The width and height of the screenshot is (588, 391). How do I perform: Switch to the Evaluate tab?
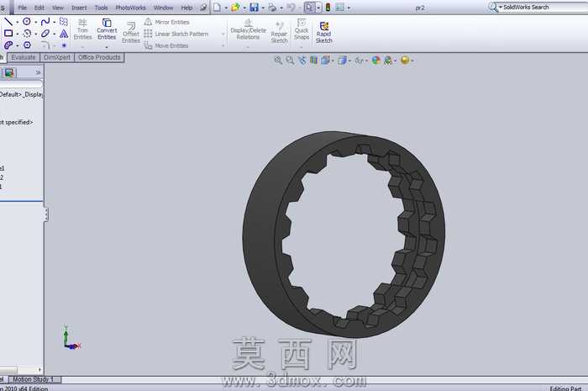[24, 57]
